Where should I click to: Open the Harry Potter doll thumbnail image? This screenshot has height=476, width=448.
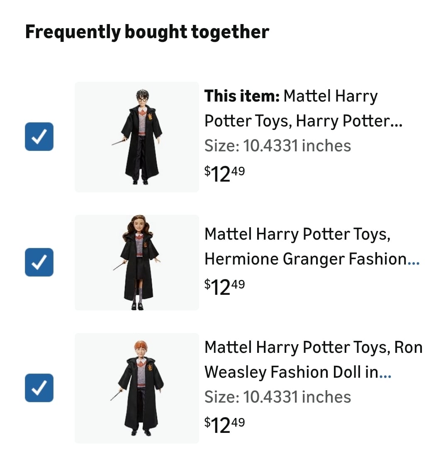click(137, 137)
